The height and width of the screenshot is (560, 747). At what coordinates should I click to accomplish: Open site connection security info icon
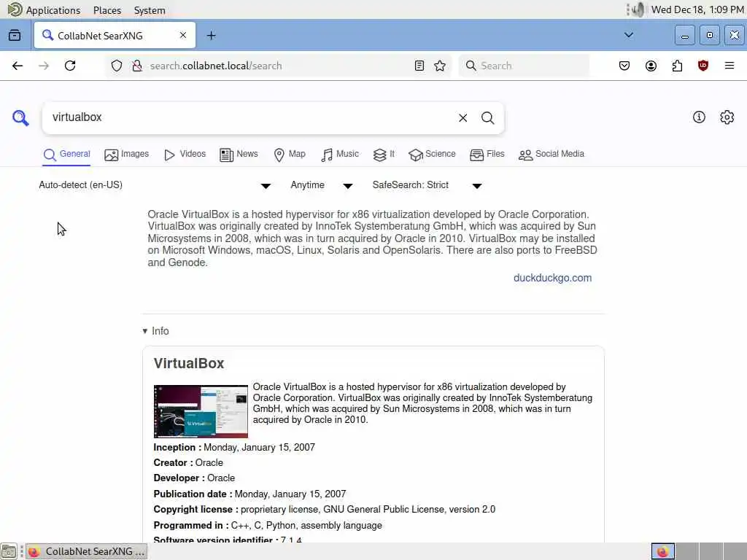[x=137, y=66]
